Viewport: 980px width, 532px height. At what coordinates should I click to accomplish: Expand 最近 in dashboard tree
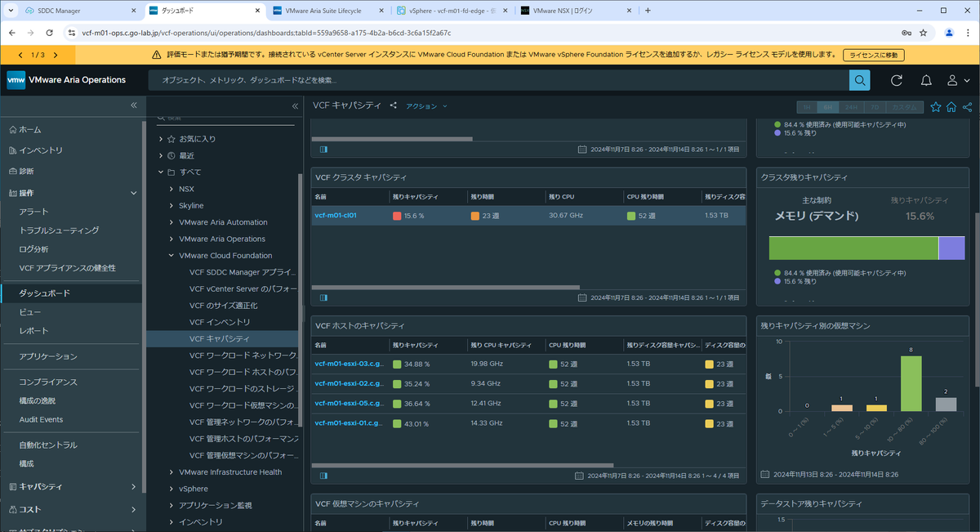pyautogui.click(x=161, y=155)
